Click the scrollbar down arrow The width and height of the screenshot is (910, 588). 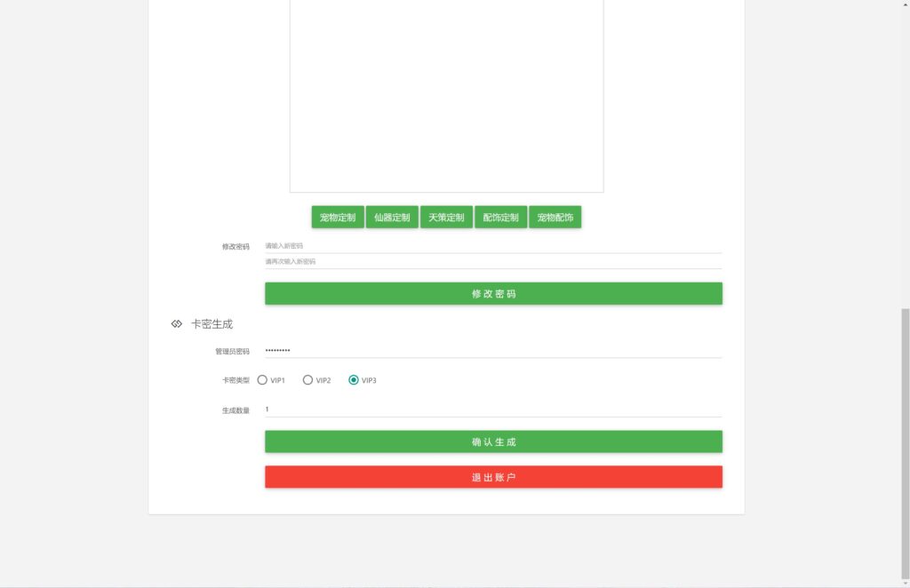[x=905, y=583]
